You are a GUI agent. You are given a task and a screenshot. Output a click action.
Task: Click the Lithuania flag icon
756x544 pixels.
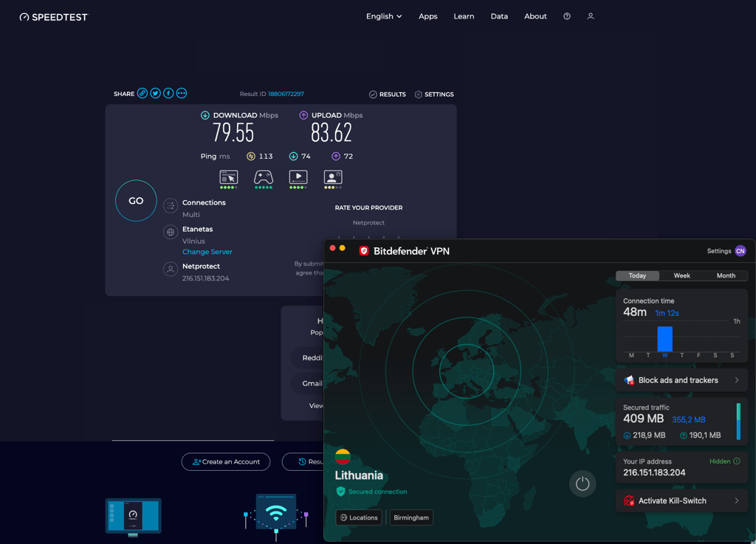(x=343, y=456)
